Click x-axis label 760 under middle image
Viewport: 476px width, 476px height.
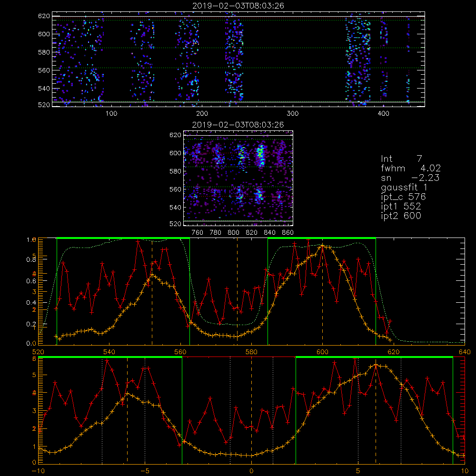point(198,233)
